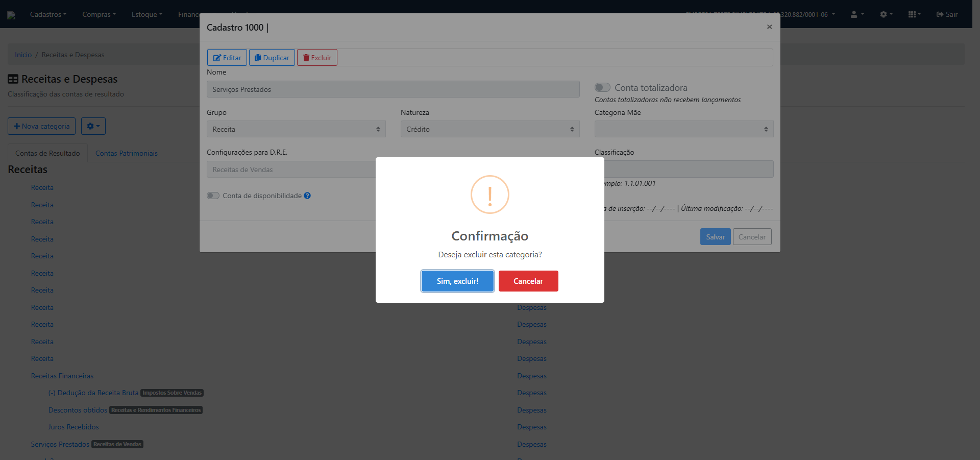Click the 'Receitas de Vendas' badge near Serviços Prestados
The image size is (980, 460).
coord(117,444)
